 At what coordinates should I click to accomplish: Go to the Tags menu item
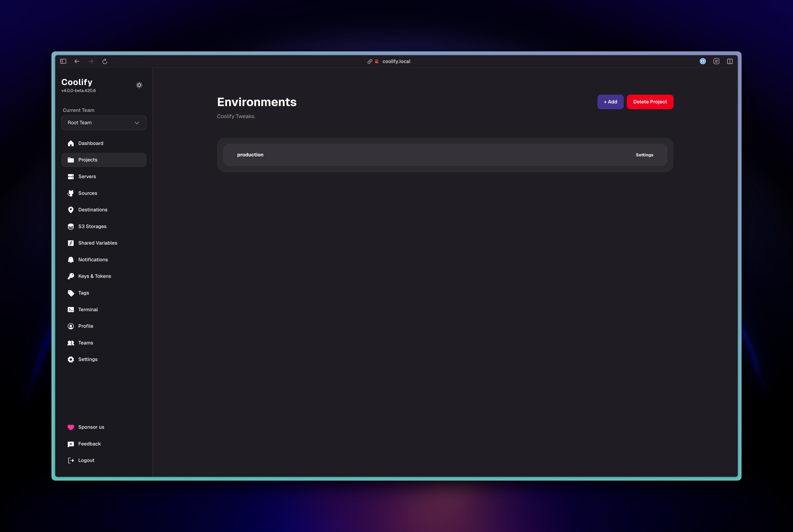click(x=84, y=293)
